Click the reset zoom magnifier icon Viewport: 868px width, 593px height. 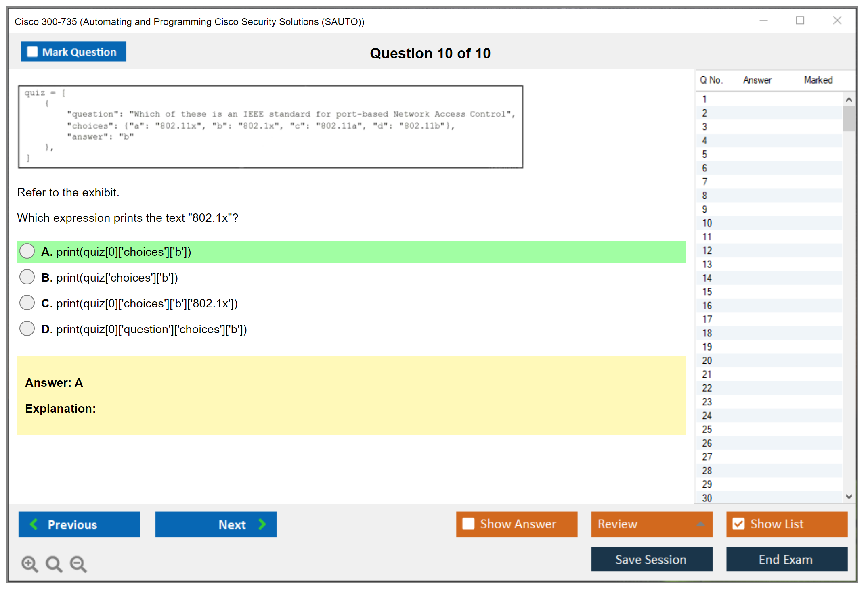tap(54, 564)
